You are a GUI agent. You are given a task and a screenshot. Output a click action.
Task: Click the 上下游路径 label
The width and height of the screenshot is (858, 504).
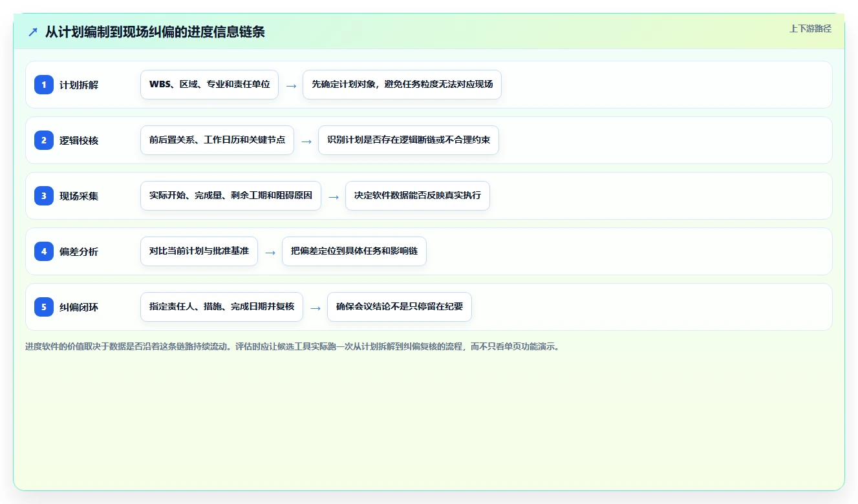tap(810, 28)
